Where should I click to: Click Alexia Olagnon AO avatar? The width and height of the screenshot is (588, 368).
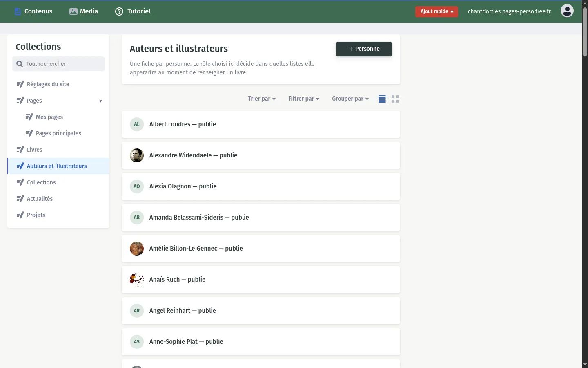click(137, 186)
